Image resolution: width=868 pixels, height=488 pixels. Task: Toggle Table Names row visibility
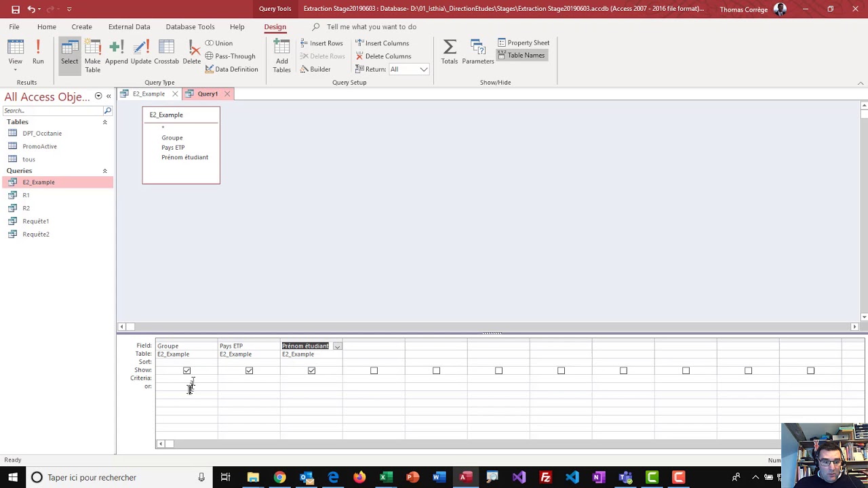[521, 56]
